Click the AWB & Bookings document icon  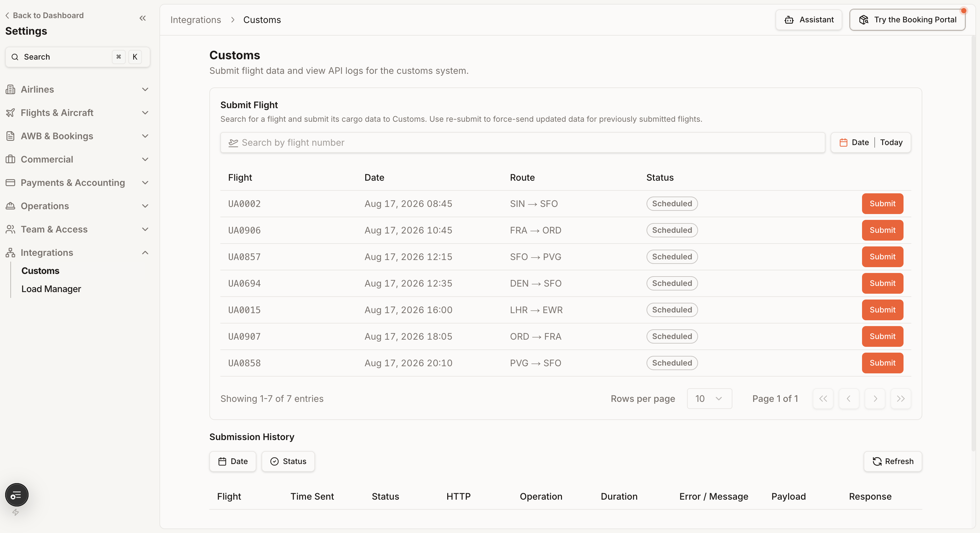11,136
